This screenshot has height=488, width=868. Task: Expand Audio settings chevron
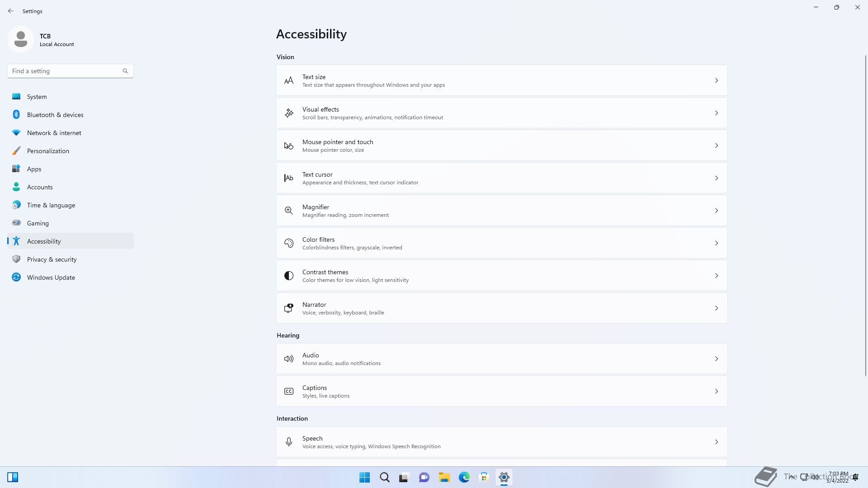716,359
